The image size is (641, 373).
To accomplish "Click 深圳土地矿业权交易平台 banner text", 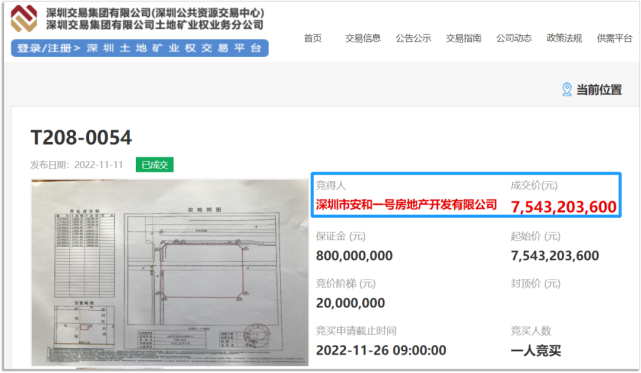I will click(174, 48).
